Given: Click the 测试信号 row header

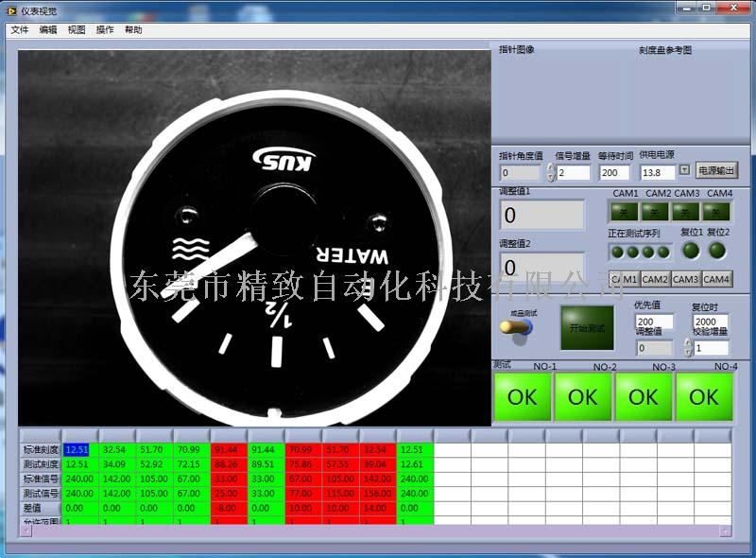Looking at the screenshot, I should pos(41,494).
